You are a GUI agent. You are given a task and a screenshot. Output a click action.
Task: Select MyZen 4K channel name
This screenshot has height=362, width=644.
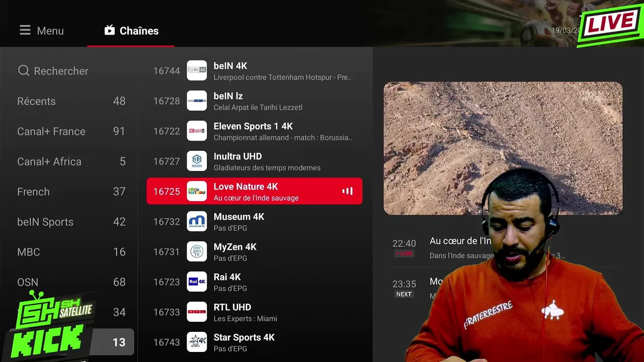coord(235,247)
